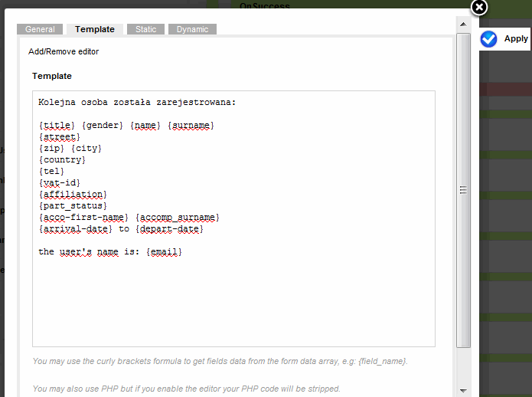Click the PHP code stripped hint text
Viewport: 532px width, 397px height.
pyautogui.click(x=186, y=389)
